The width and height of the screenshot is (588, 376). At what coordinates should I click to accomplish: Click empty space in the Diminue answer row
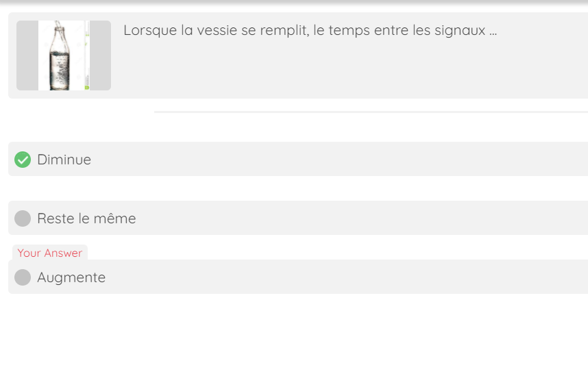[x=343, y=160]
